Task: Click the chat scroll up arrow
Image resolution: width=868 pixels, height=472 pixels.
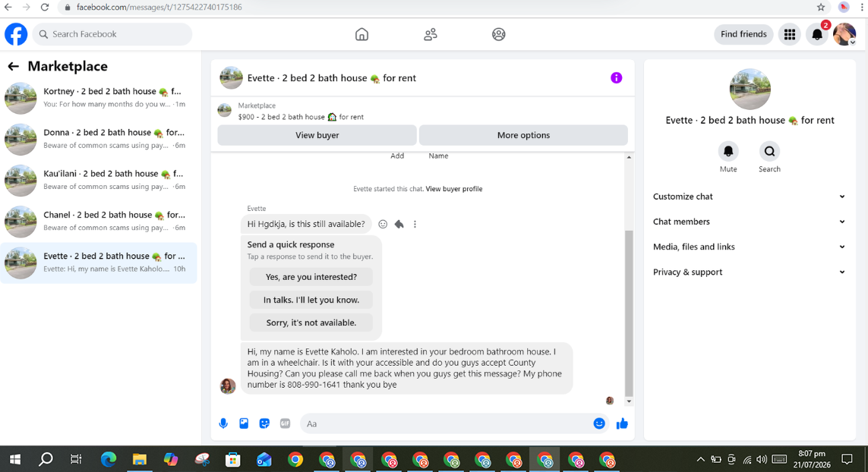Action: [629, 158]
